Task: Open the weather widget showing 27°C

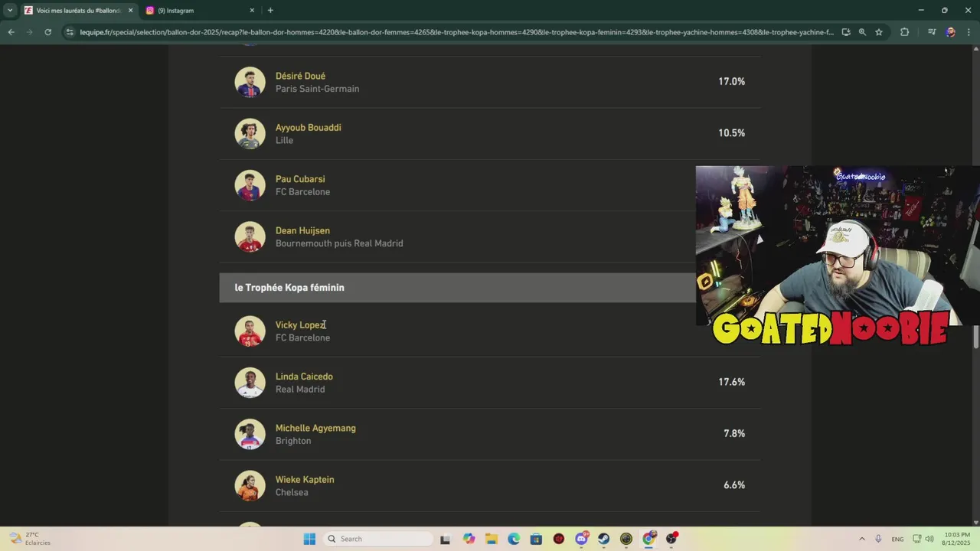Action: [x=29, y=539]
